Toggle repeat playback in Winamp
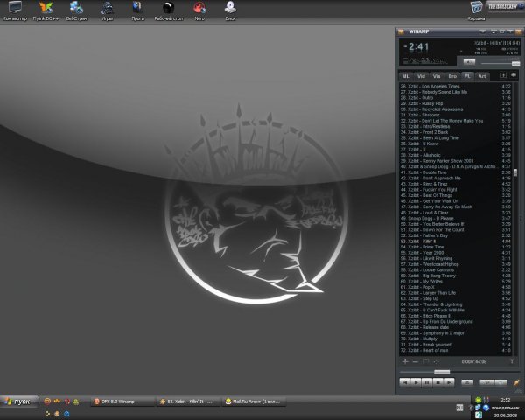Viewport: 525px width, 420px height. tap(500, 382)
